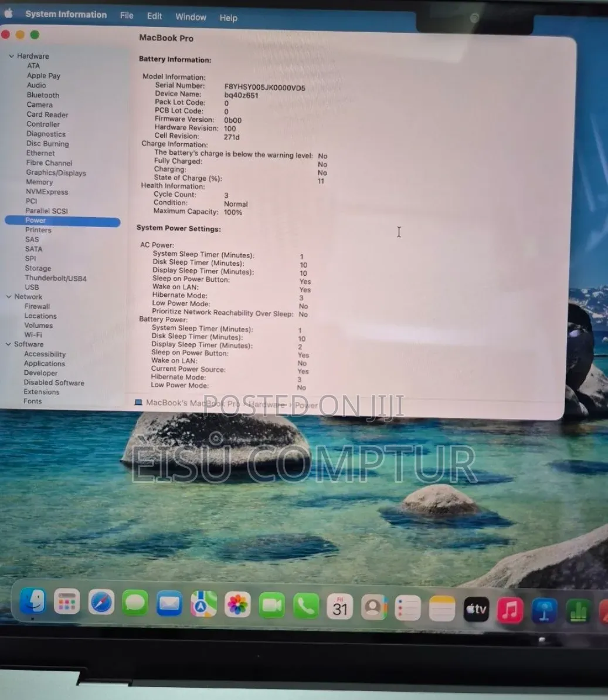Open the Edit menu

click(154, 16)
